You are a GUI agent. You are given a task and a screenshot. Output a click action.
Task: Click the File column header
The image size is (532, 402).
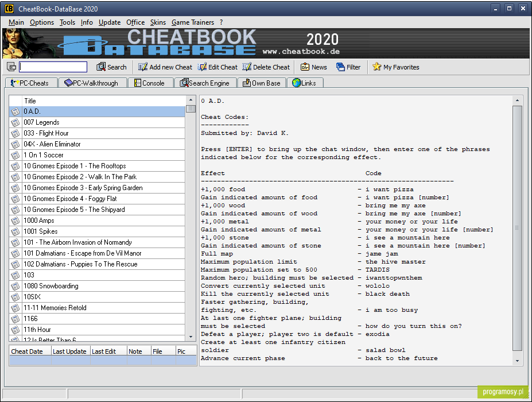tap(164, 351)
